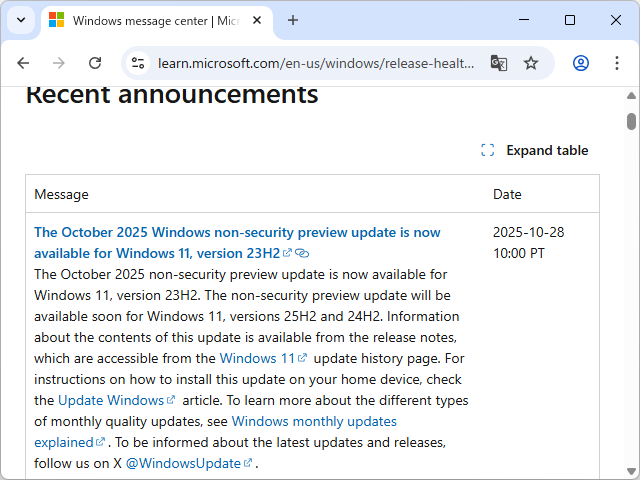
Task: Minimize the Chrome window
Action: pos(524,20)
